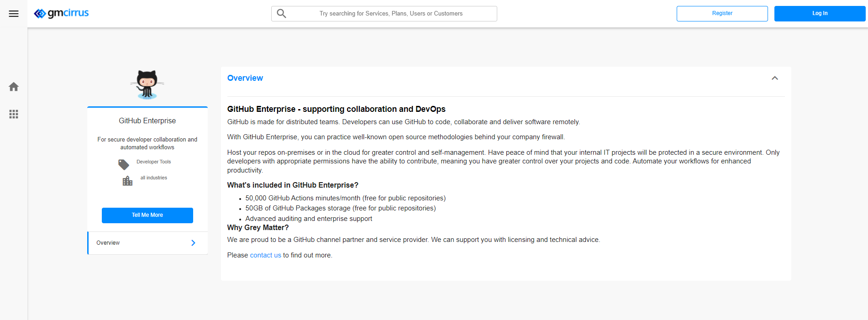Image resolution: width=868 pixels, height=320 pixels.
Task: Follow the contact us link
Action: (266, 255)
